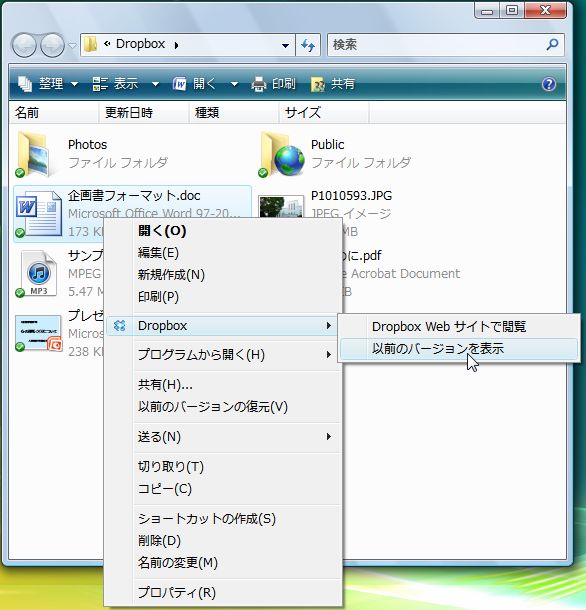Choose 名前の変更(M) in the context menu
This screenshot has height=610, width=586.
(x=224, y=563)
